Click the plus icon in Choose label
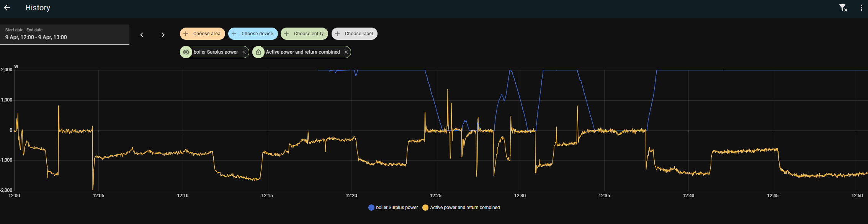 (x=337, y=34)
